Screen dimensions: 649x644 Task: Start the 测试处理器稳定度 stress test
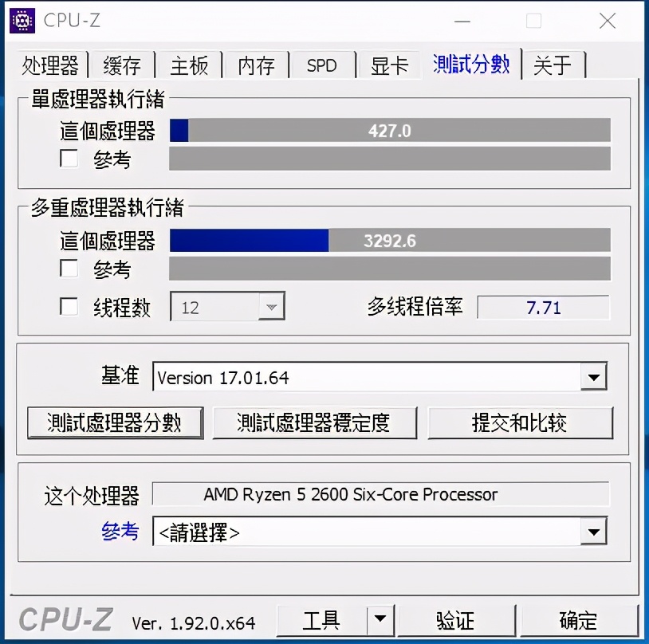point(315,423)
